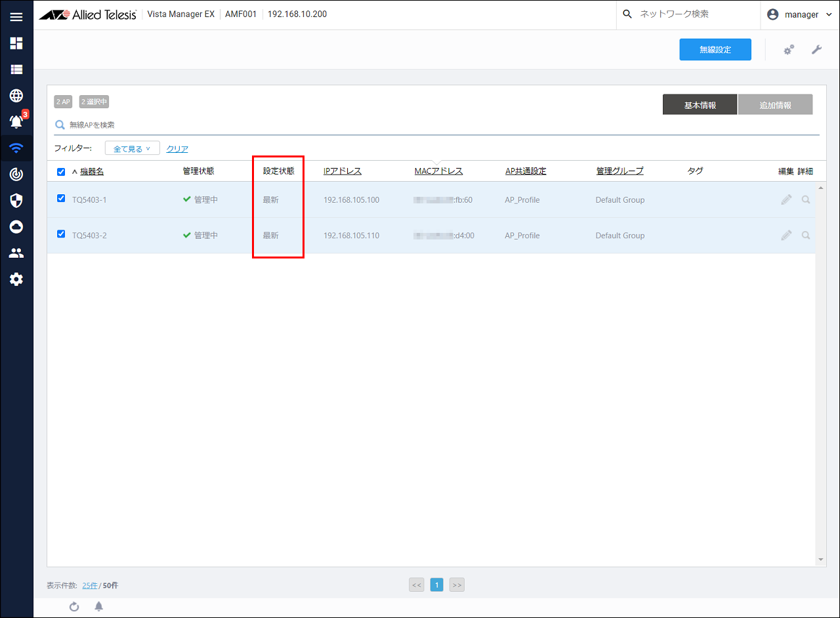This screenshot has width=840, height=618.
Task: Uncheck the TQ5403-2 row checkbox
Action: 61,234
